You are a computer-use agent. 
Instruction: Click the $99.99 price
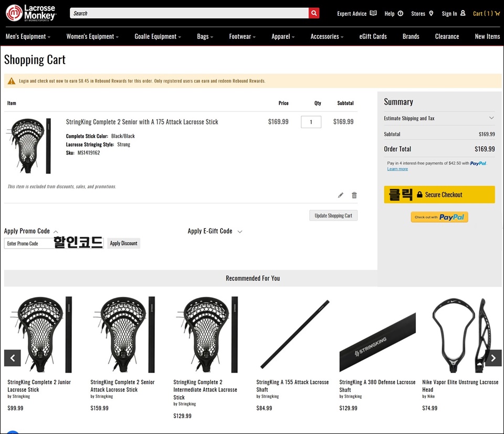(x=15, y=408)
